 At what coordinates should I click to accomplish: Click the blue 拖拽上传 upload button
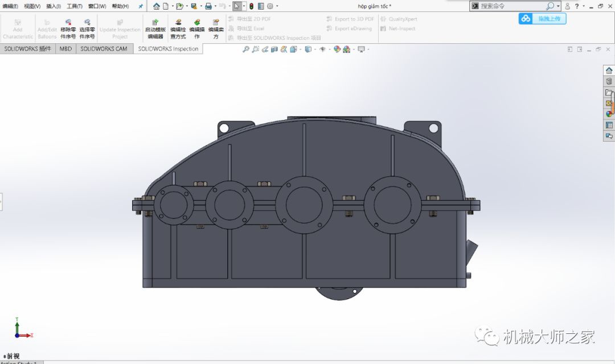click(x=542, y=18)
